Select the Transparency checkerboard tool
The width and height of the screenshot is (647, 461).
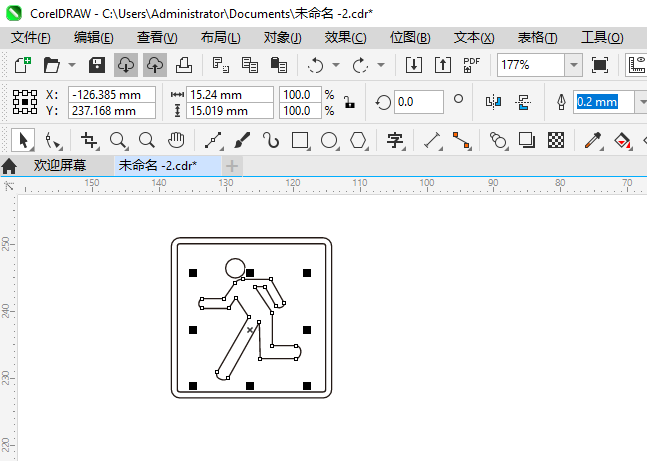click(556, 140)
